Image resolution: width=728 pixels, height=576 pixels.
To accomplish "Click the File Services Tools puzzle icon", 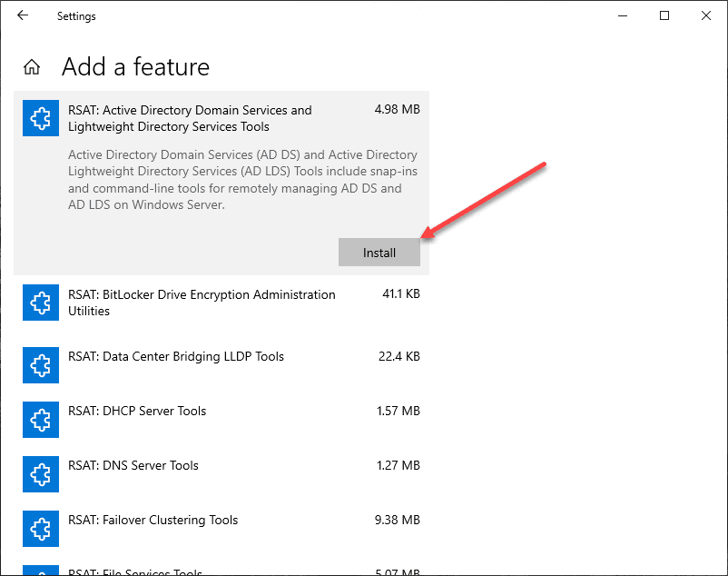I will click(40, 572).
